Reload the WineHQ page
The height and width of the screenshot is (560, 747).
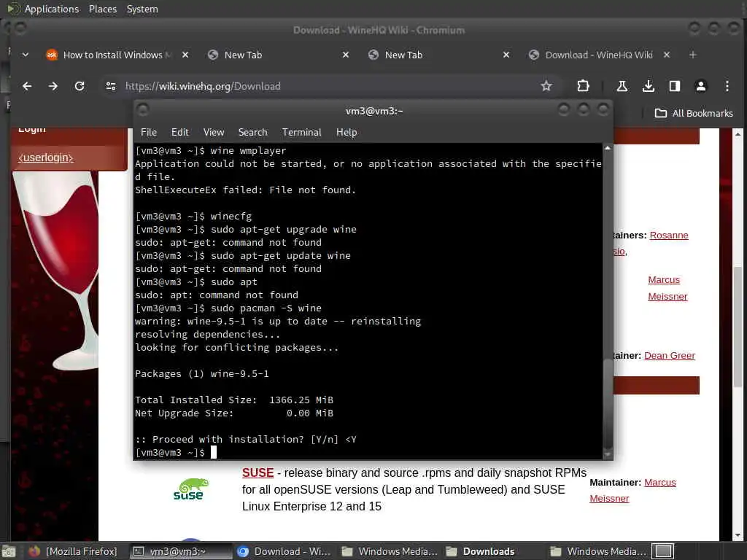point(80,86)
